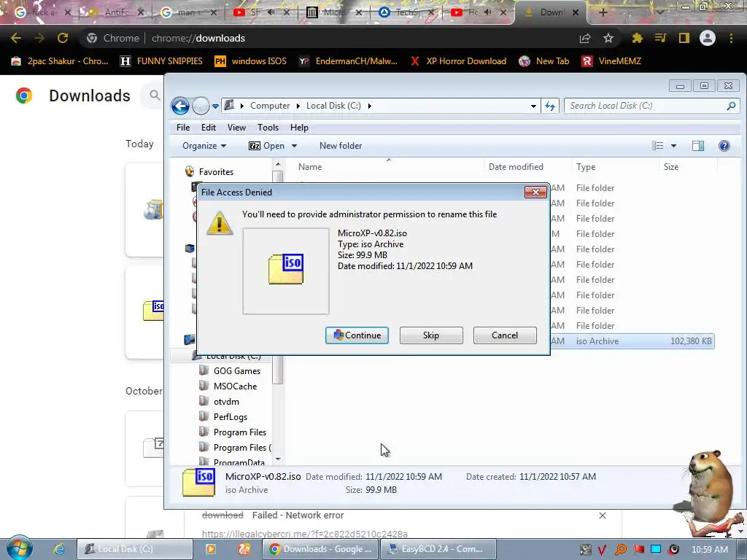Click Continue in File Access Denied dialog
This screenshot has width=747, height=560.
(x=357, y=335)
